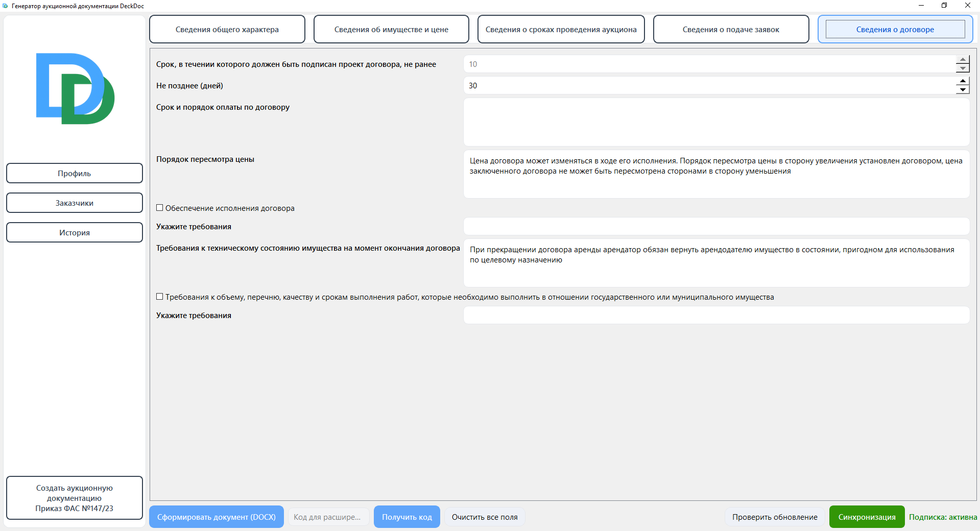Click the 'Код для расшире...' input field
This screenshot has height=531, width=980.
point(328,517)
